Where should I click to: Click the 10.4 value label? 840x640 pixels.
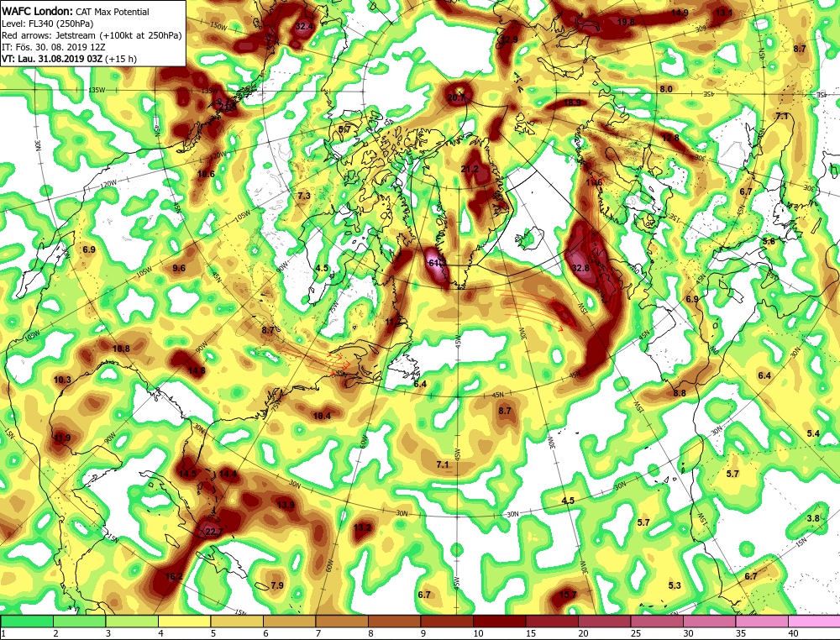322,416
